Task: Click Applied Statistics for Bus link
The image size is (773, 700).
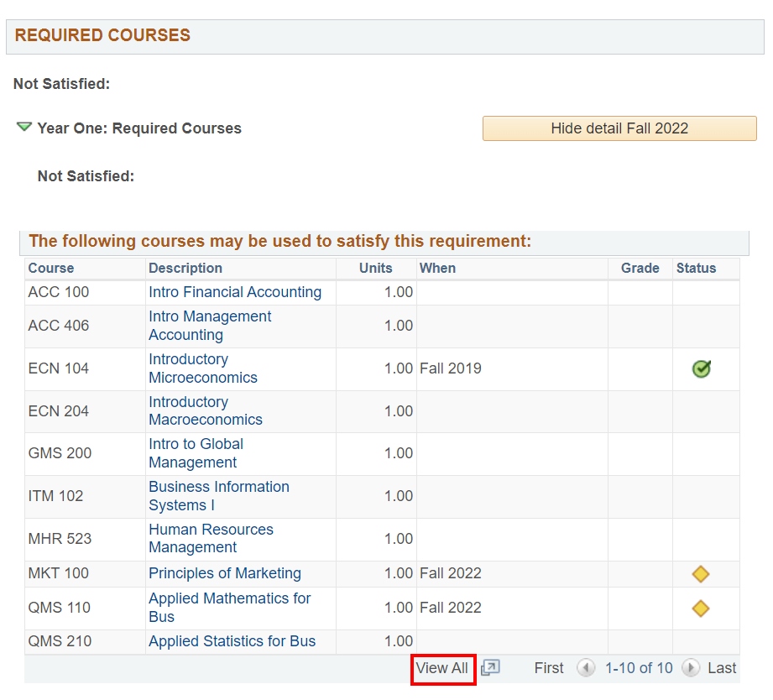Action: pos(232,641)
